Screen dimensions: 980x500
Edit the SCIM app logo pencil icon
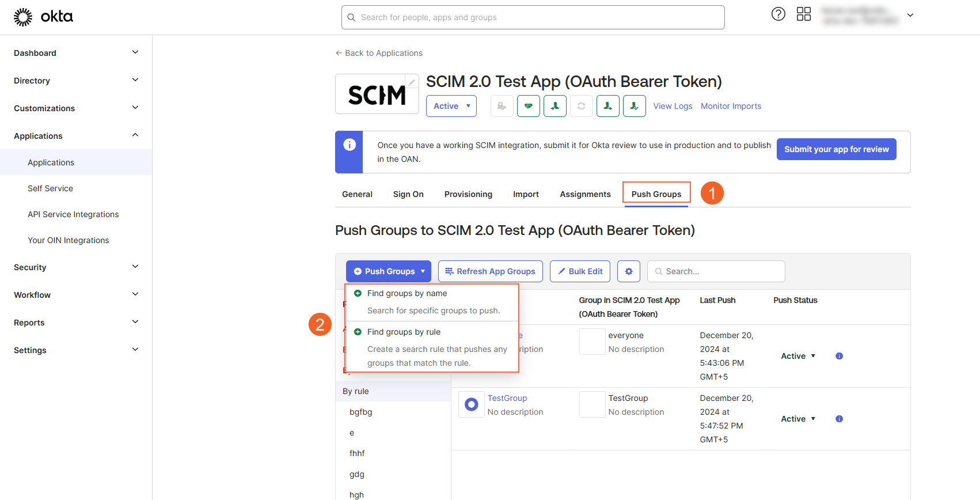click(x=412, y=82)
